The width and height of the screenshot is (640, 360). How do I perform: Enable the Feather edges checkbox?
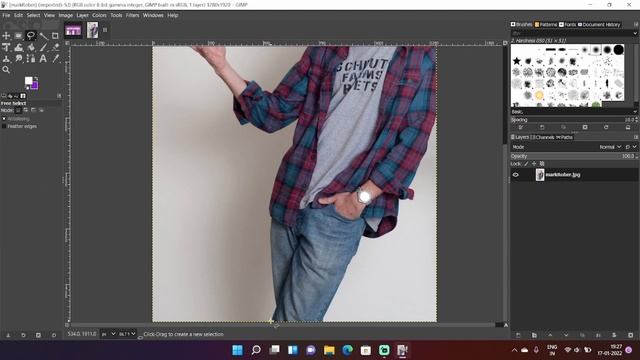(4, 127)
